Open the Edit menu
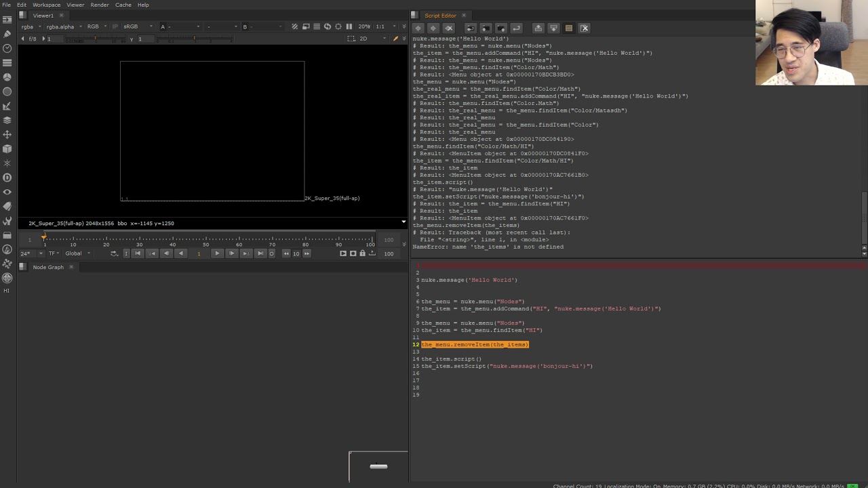Image resolution: width=868 pixels, height=488 pixels. pos(22,5)
